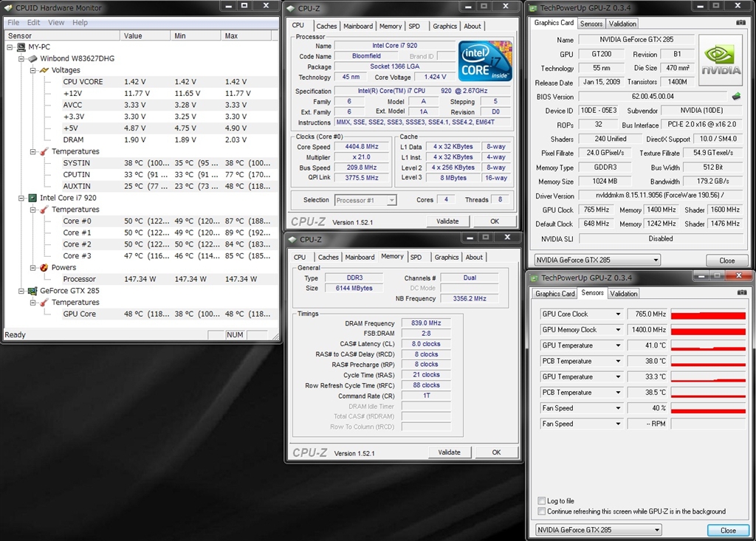This screenshot has height=541, width=756.
Task: Click the GPU-Z BIOS save chip icon
Action: tap(736, 97)
